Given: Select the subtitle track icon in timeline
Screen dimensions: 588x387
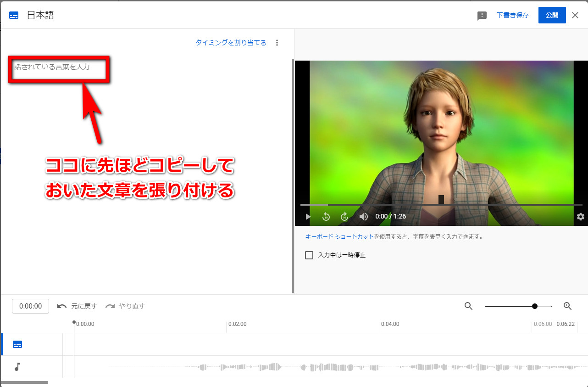Looking at the screenshot, I should [x=17, y=344].
